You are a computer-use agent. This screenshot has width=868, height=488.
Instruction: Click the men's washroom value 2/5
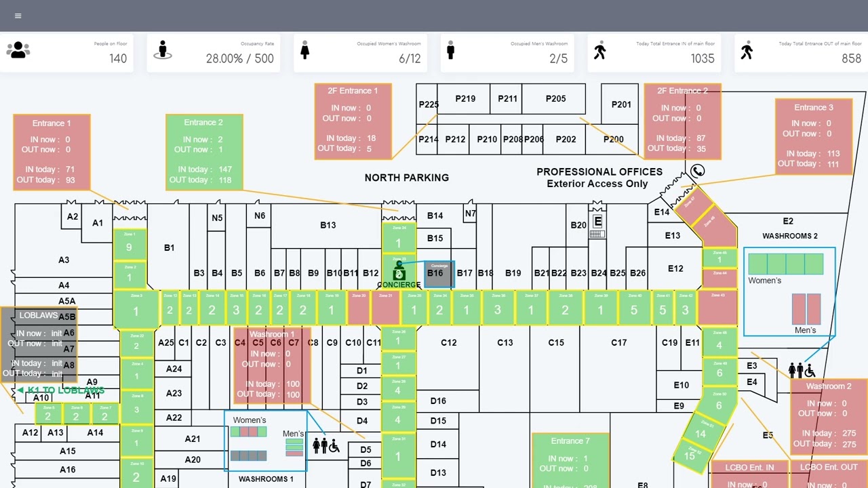coord(558,58)
